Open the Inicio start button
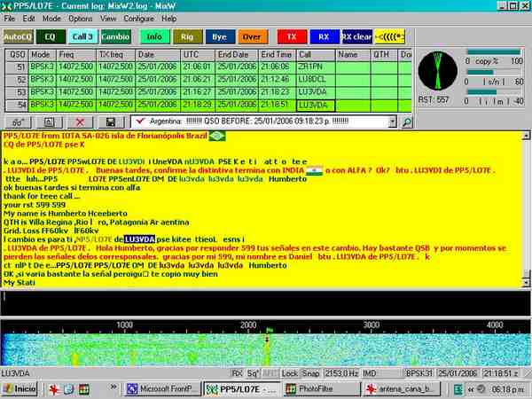532x399 pixels. [x=20, y=388]
